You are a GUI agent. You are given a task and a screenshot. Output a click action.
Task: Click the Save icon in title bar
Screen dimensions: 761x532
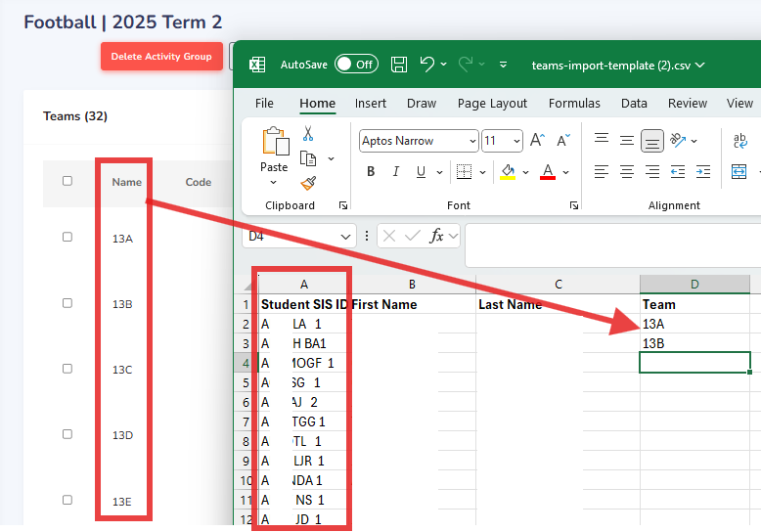click(399, 65)
